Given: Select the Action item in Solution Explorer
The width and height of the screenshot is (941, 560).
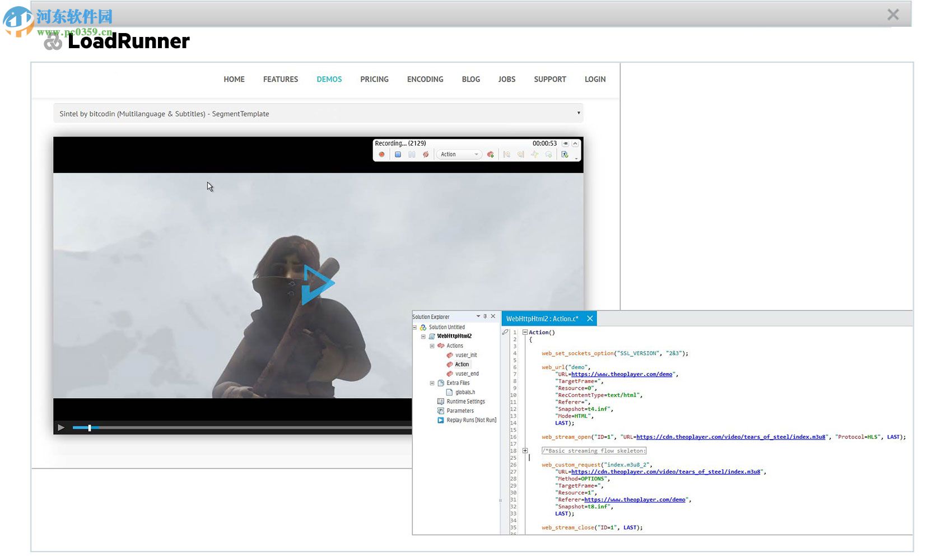Looking at the screenshot, I should 462,365.
